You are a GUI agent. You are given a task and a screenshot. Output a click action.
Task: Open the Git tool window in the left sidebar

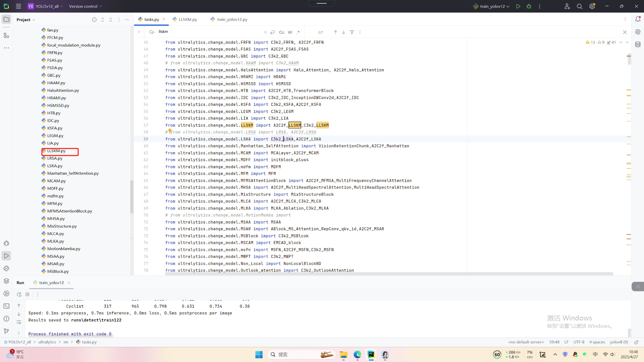tap(6, 331)
